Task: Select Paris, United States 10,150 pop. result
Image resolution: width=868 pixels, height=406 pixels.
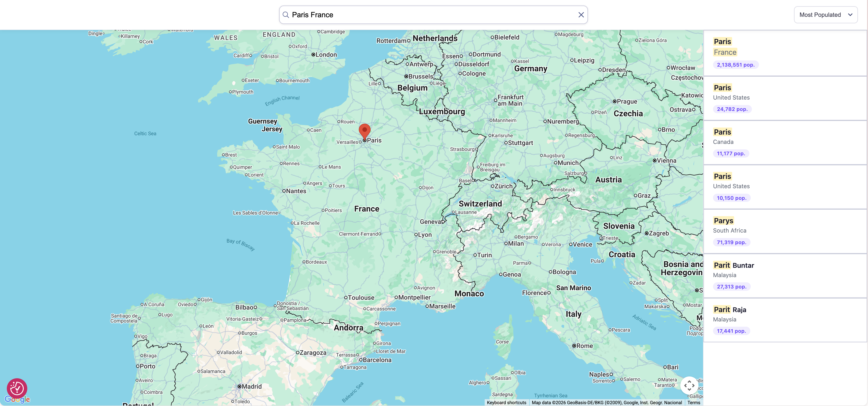Action: coord(785,187)
